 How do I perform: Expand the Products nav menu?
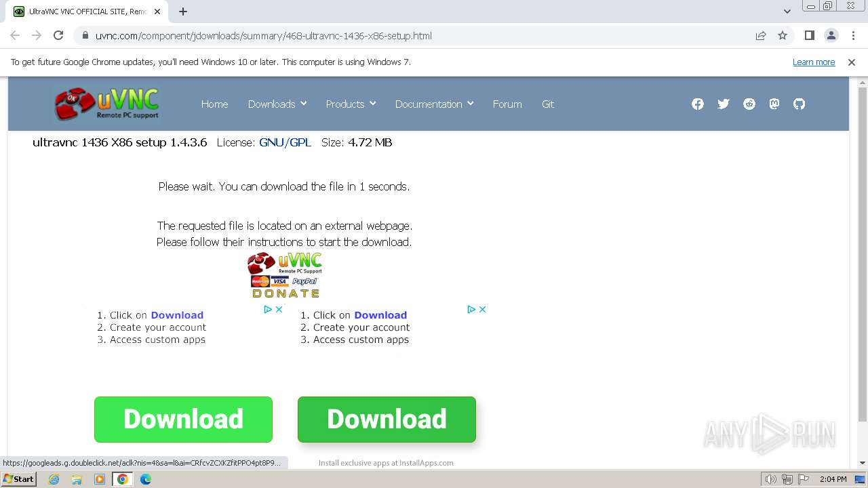351,104
